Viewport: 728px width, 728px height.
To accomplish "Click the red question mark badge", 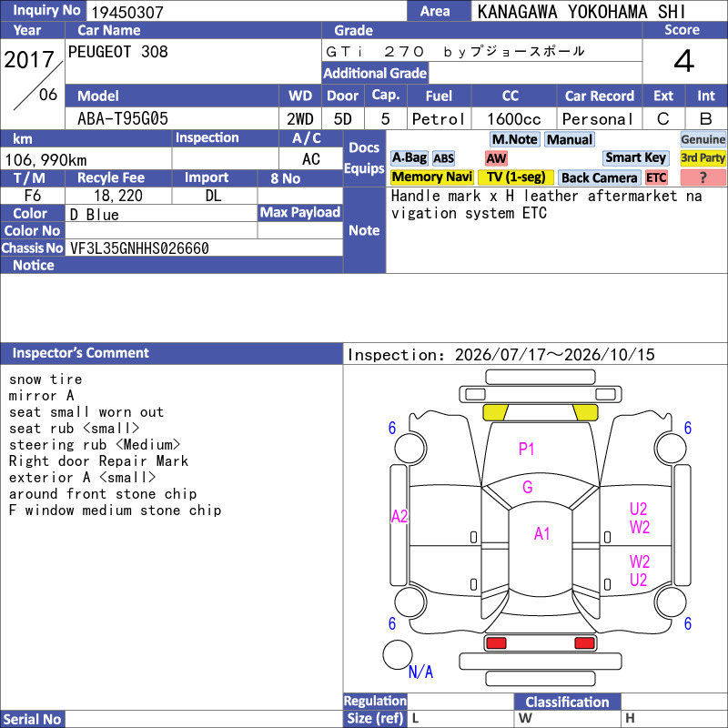I will click(703, 177).
